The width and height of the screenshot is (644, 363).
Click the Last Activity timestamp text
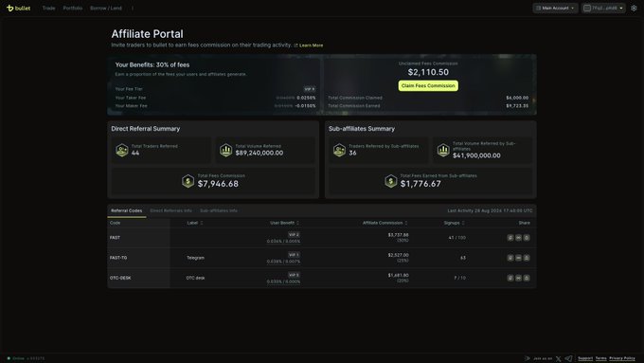(x=490, y=210)
